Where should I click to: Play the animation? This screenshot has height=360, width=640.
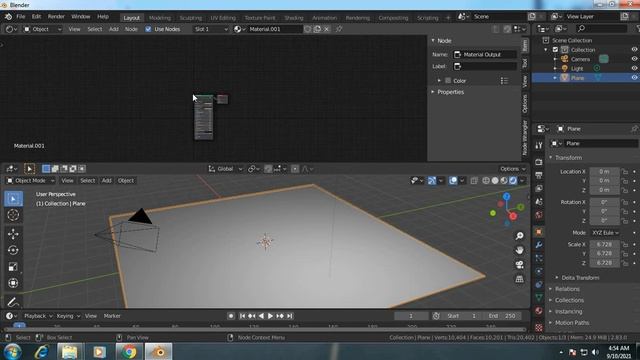pos(270,316)
